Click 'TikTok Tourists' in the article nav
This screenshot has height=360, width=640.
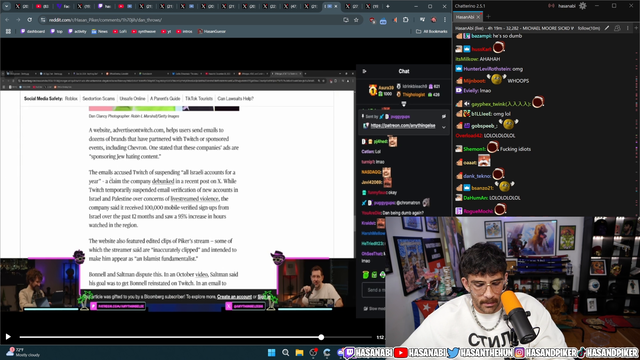coord(199,98)
